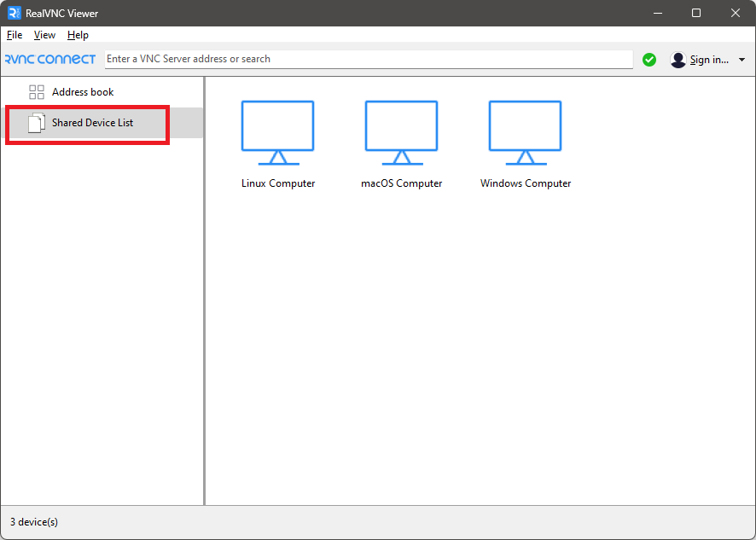The image size is (756, 540).
Task: Maximize the RealVNC Viewer window
Action: pyautogui.click(x=696, y=13)
